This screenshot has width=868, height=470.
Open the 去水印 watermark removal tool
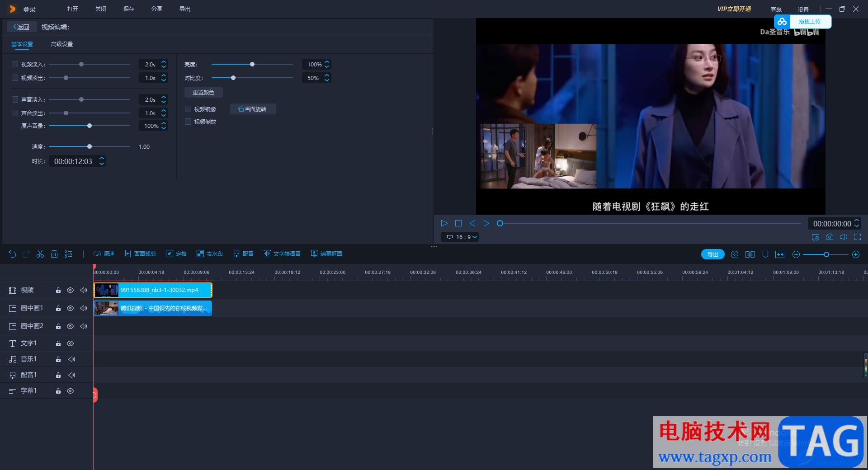click(x=210, y=254)
